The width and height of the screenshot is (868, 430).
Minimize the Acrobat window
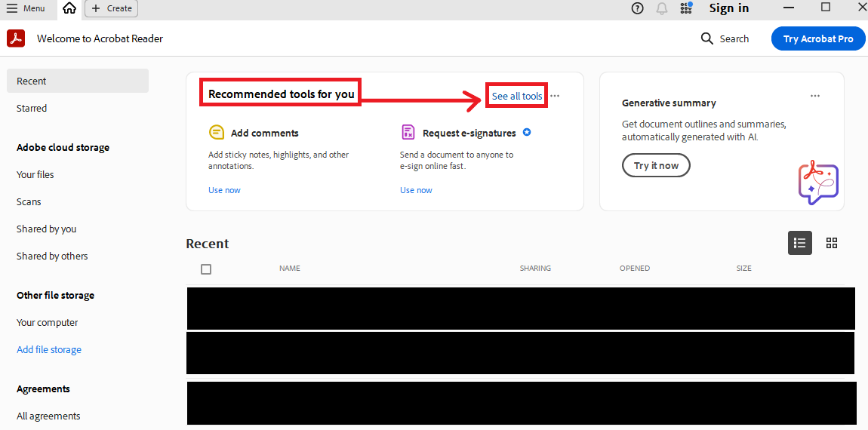790,8
